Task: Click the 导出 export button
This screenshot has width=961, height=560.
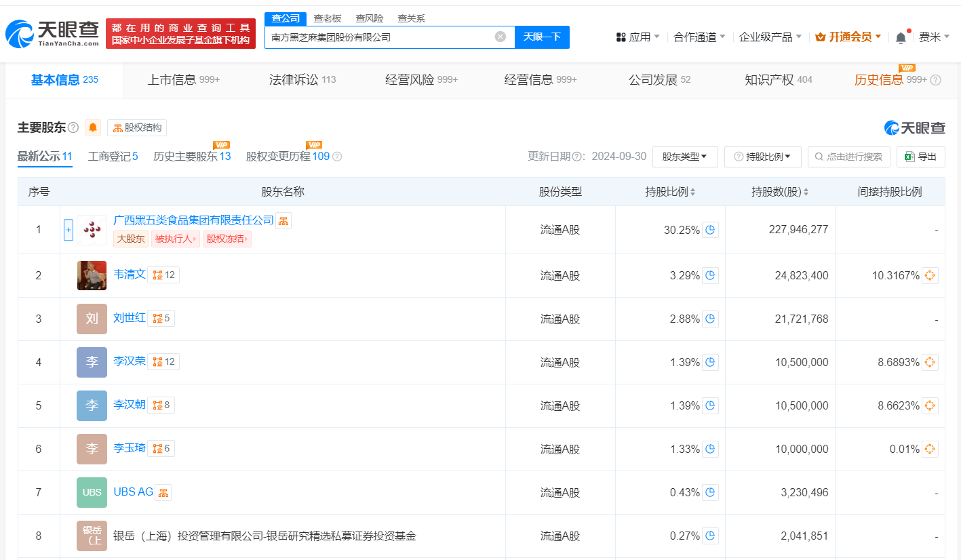Action: pyautogui.click(x=921, y=157)
